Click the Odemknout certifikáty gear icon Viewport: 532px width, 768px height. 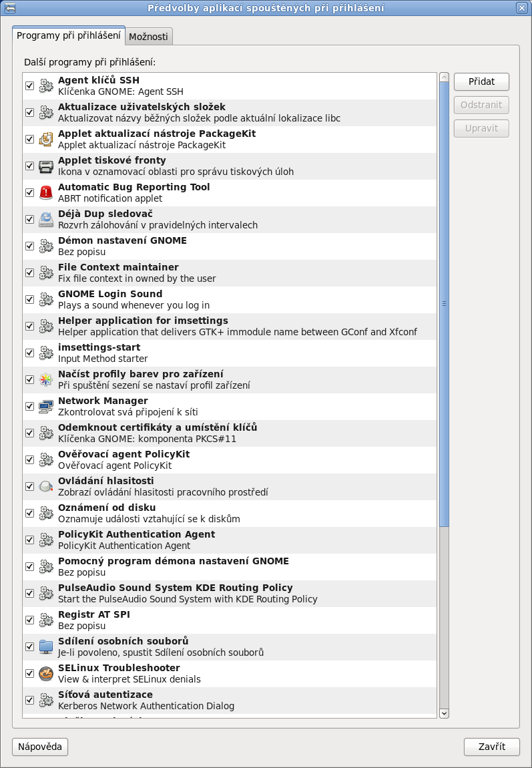(x=46, y=433)
